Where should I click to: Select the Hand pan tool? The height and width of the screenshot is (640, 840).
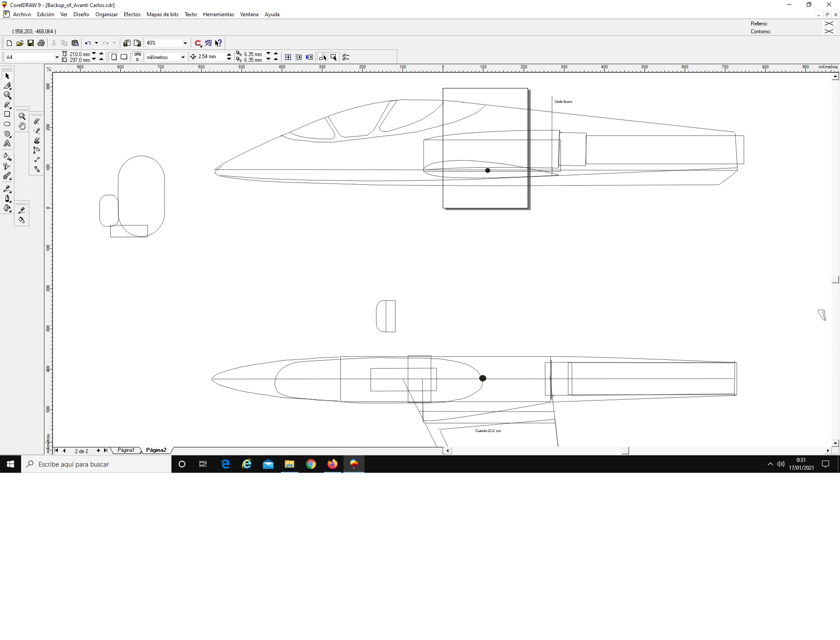pyautogui.click(x=22, y=126)
